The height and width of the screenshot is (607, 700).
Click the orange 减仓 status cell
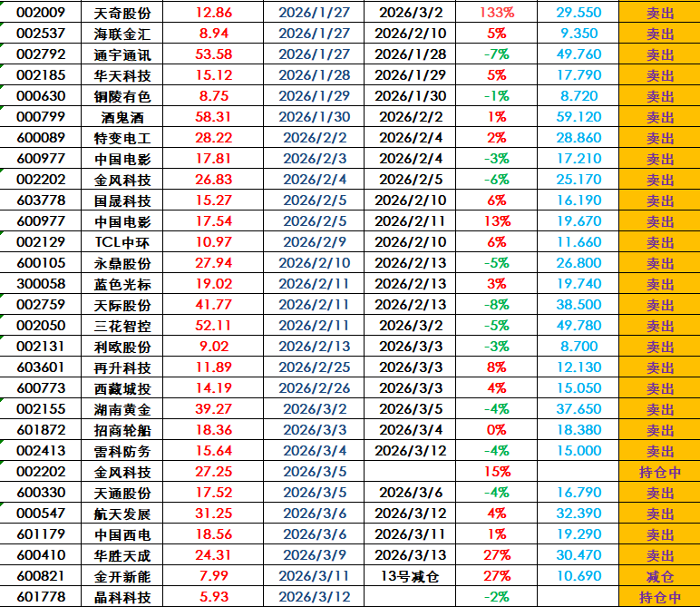(x=660, y=577)
